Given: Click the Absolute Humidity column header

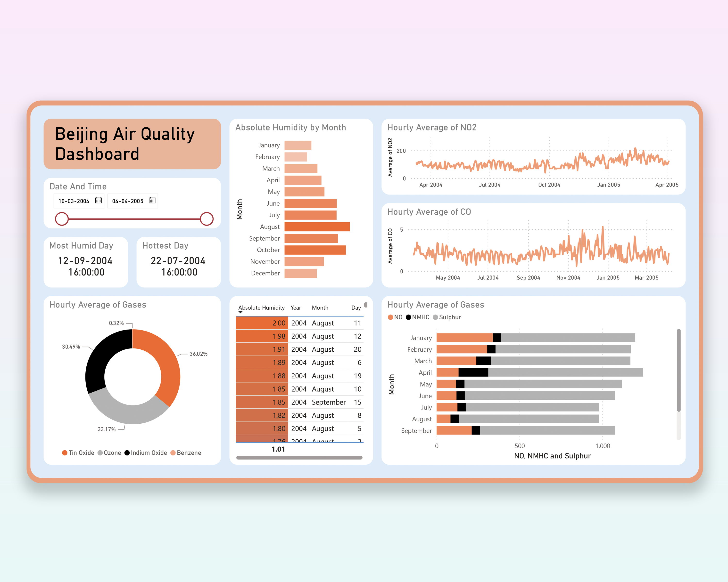Looking at the screenshot, I should [261, 308].
